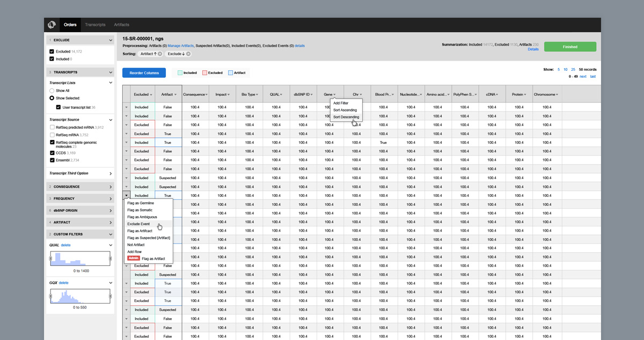Image resolution: width=644 pixels, height=340 pixels.
Task: Choose Sort Ascending in Gene menu
Action: point(345,110)
